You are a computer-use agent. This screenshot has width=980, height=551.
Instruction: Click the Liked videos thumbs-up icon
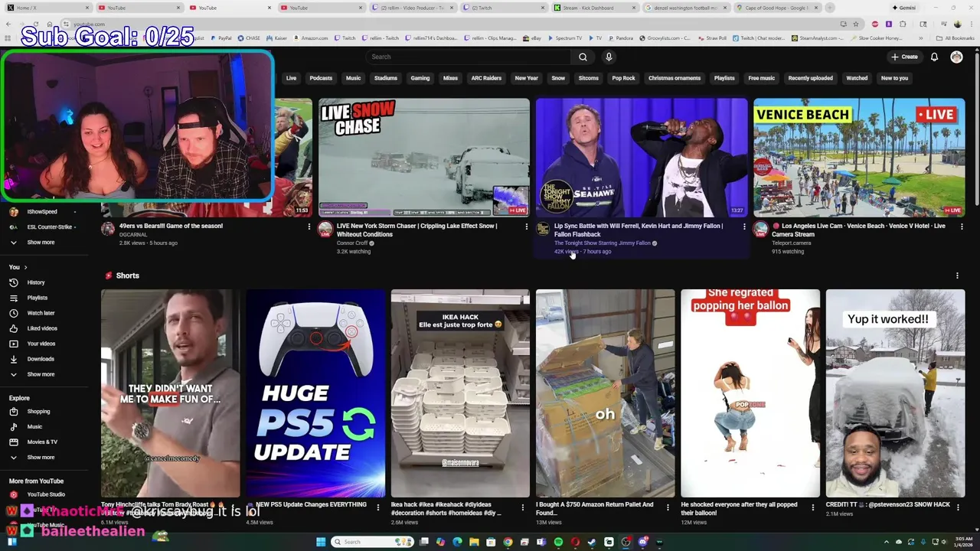point(13,328)
